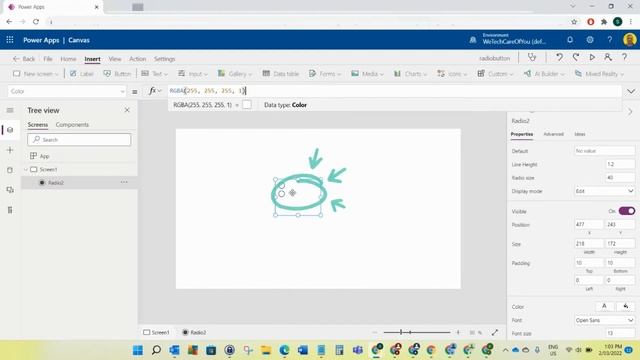Open the settings gear in header

click(x=590, y=40)
